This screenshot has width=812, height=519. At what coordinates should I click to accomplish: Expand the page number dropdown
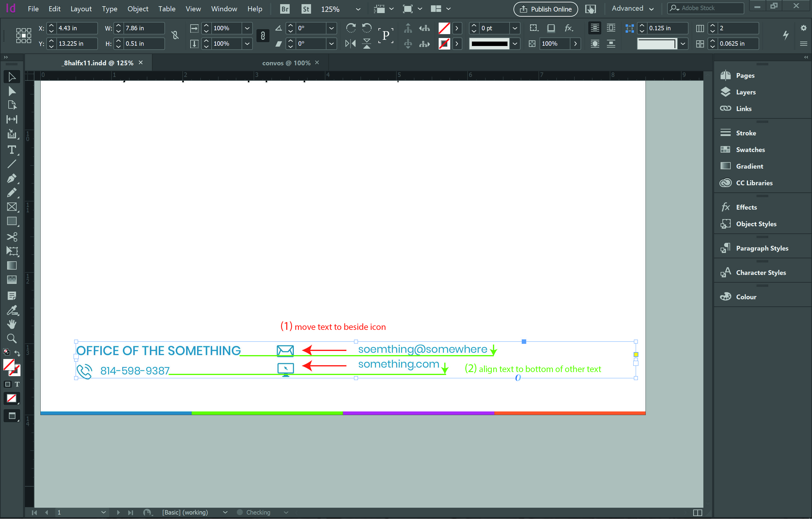point(103,512)
